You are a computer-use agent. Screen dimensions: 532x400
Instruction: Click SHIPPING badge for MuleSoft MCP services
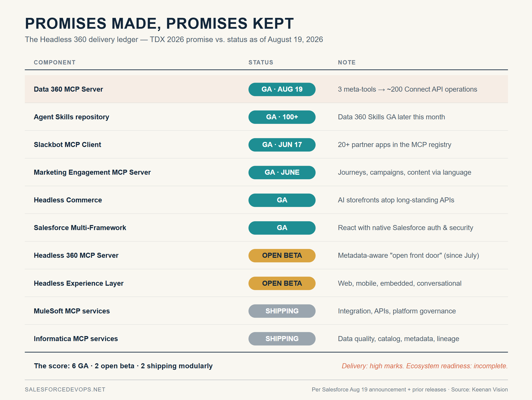pos(282,311)
